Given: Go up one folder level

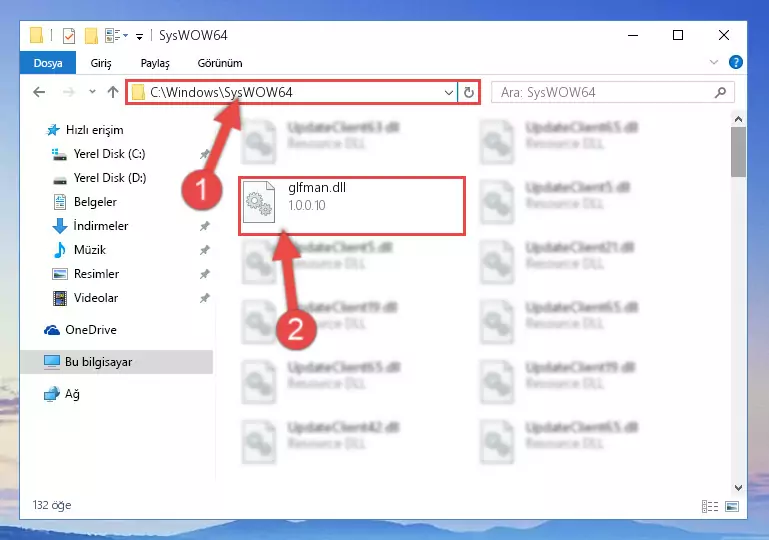Looking at the screenshot, I should (x=113, y=92).
